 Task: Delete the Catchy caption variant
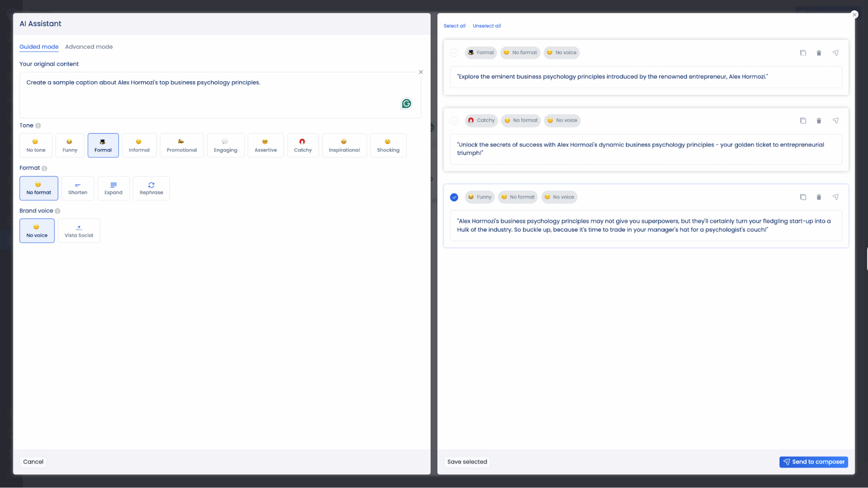819,120
